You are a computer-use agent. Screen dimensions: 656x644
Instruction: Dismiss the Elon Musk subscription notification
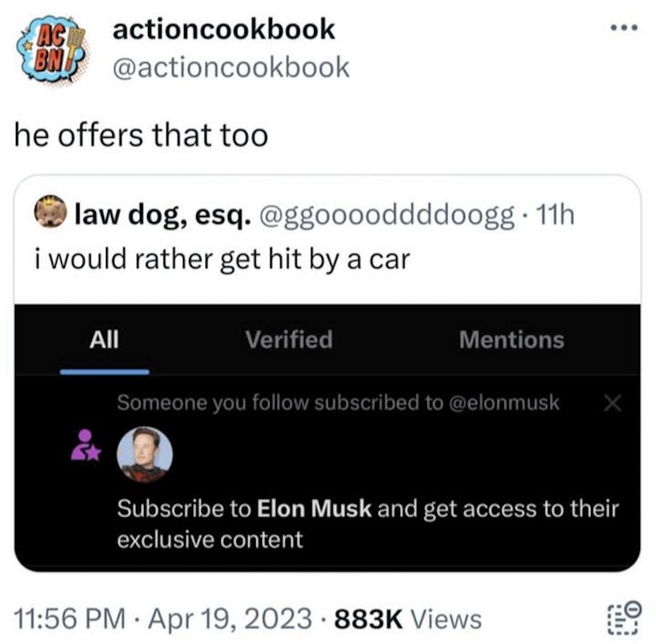(x=612, y=404)
